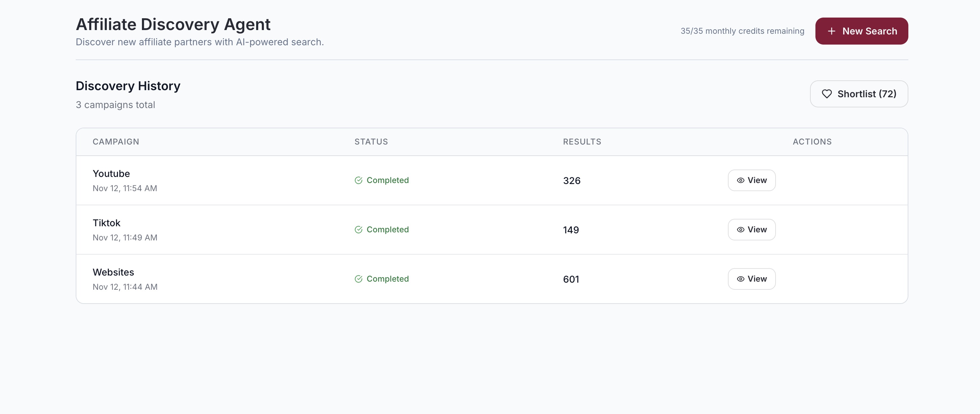Select the Youtube campaign name
Viewport: 980px width, 414px height.
pos(111,174)
